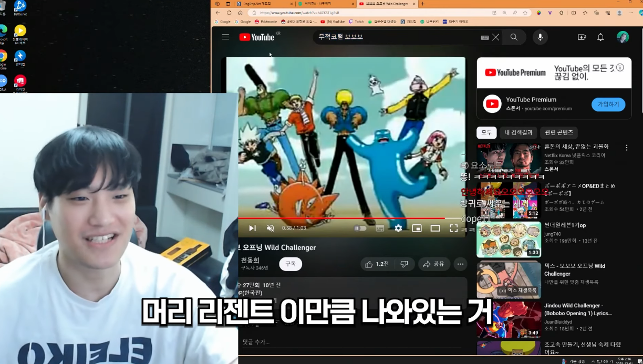
Task: Open the Jindou Wild Challenger lyrics video title
Action: [578, 309]
